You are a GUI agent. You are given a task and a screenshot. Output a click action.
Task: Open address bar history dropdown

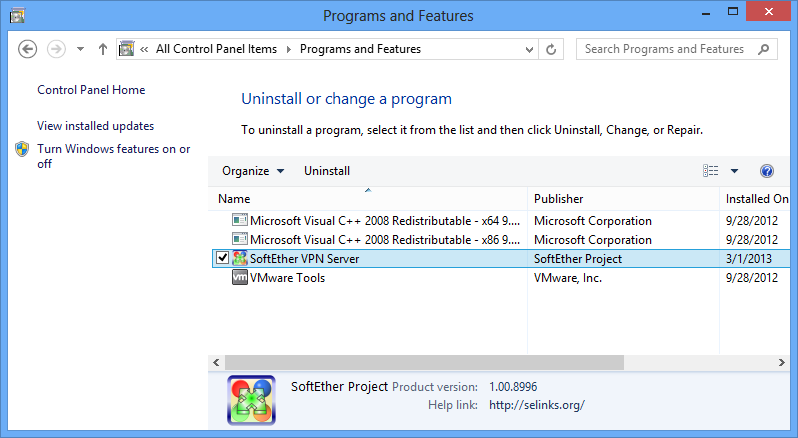click(x=529, y=49)
